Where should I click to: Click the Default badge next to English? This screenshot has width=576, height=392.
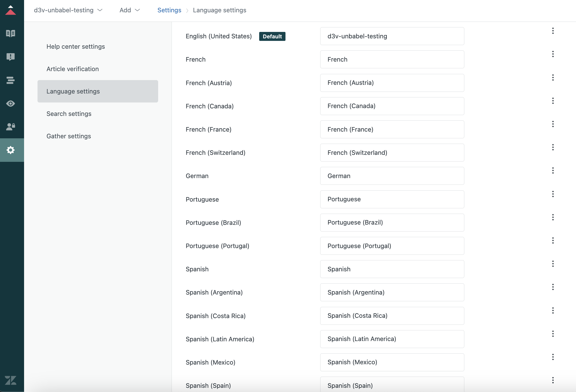click(272, 36)
